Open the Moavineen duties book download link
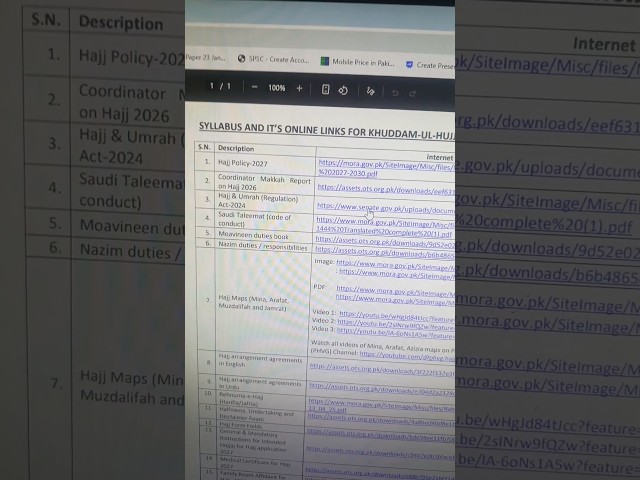This screenshot has height=480, width=640. (x=384, y=242)
